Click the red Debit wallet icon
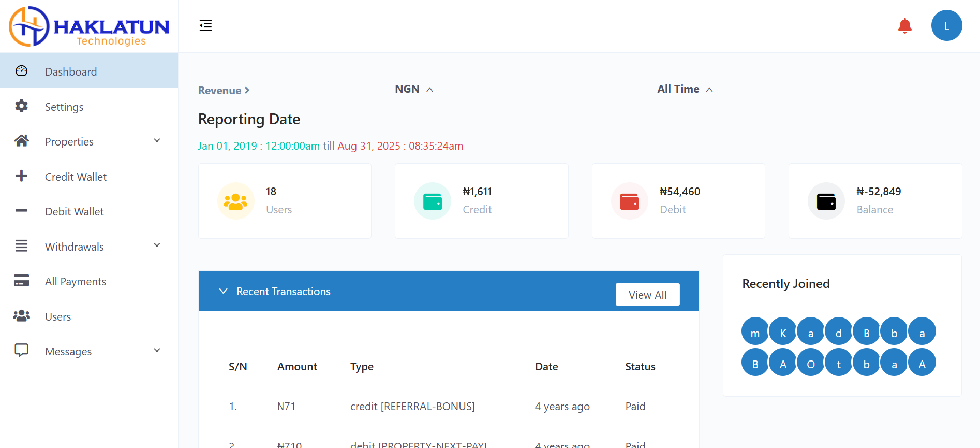Image resolution: width=980 pixels, height=448 pixels. 629,201
